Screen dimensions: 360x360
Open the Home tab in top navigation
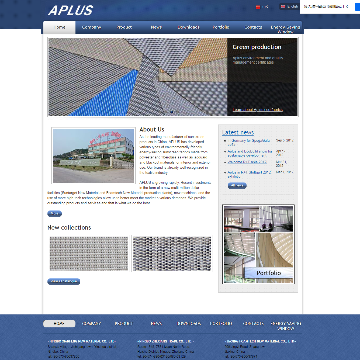pyautogui.click(x=59, y=27)
